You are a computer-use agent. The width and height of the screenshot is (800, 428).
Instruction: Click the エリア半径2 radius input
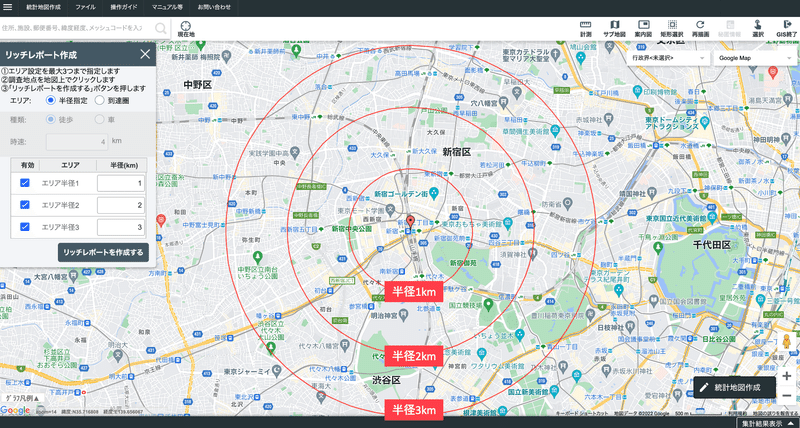coord(121,205)
